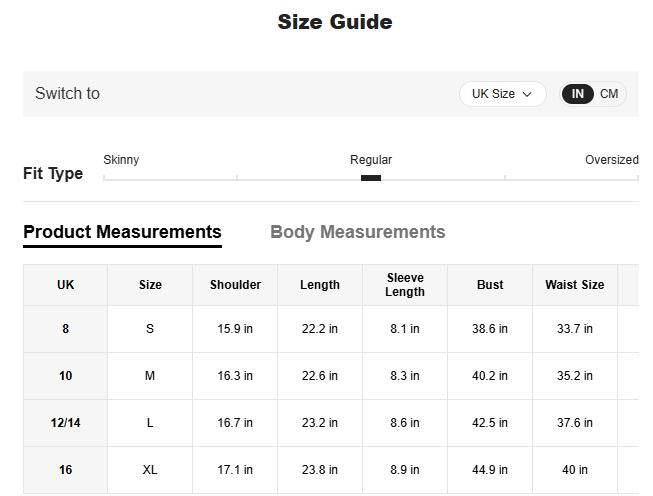Click the Oversized fit label
This screenshot has width=653, height=496.
(x=611, y=160)
